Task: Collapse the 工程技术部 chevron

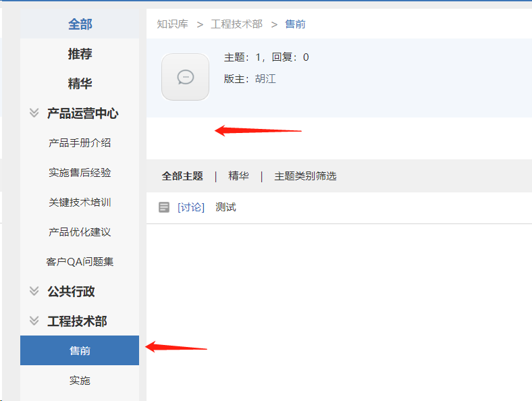Action: point(34,321)
